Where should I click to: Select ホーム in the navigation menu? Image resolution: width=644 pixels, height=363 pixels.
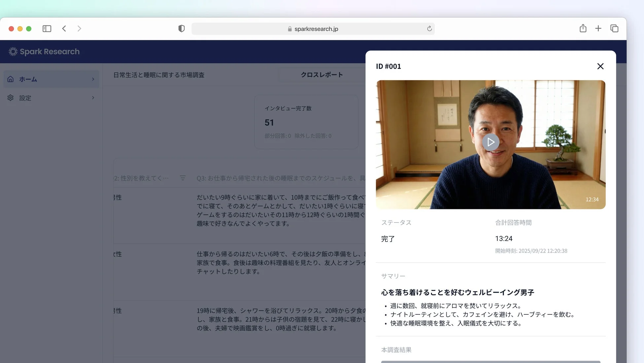28,79
